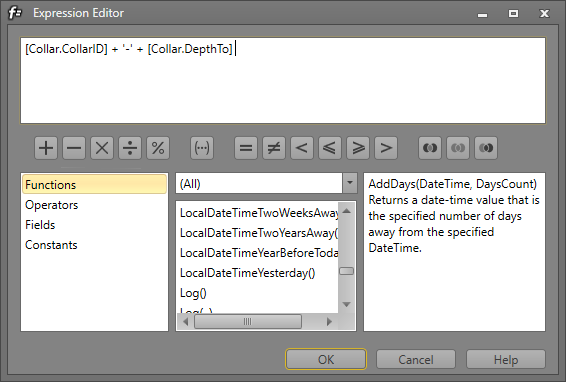Viewport: 568px width, 383px height.
Task: Open Help for the expression editor
Action: pyautogui.click(x=506, y=359)
